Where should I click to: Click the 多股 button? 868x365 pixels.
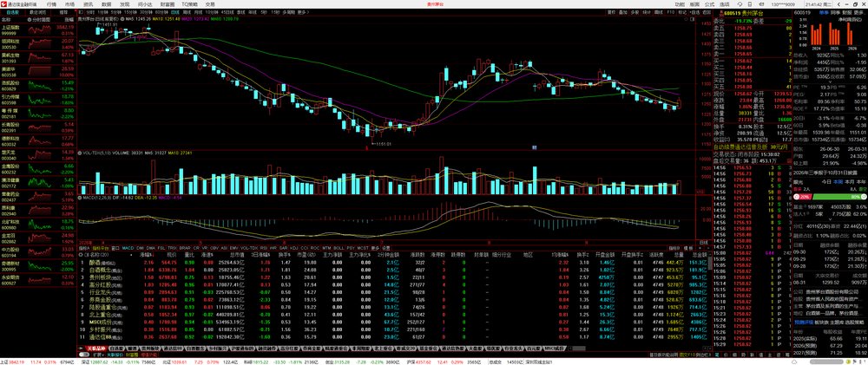(635, 12)
